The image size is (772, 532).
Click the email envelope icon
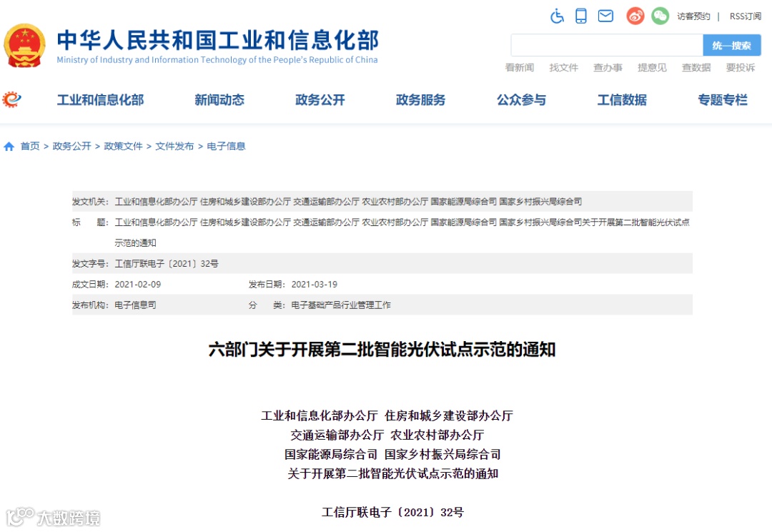point(605,16)
